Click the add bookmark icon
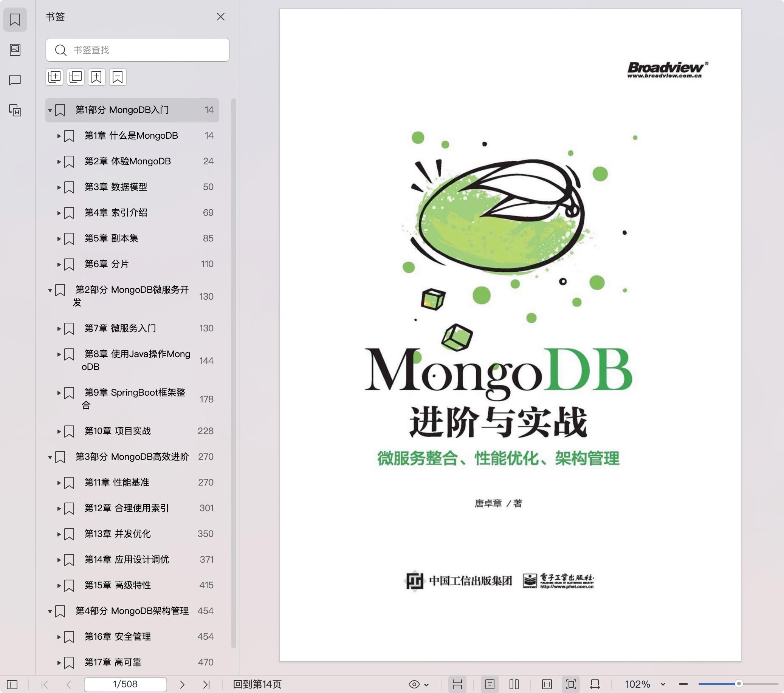The height and width of the screenshot is (693, 784). coord(97,77)
